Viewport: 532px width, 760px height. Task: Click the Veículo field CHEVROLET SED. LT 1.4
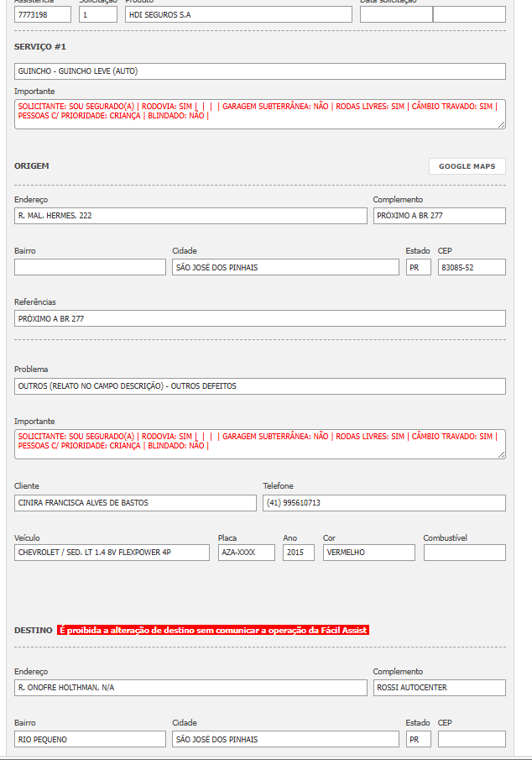(112, 553)
